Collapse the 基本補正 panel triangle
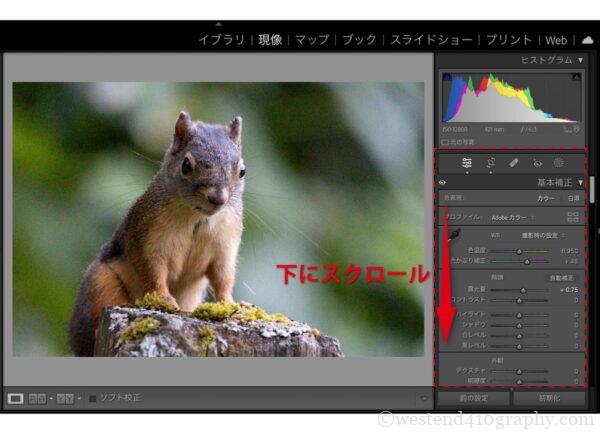This screenshot has height=434, width=600. coord(580,183)
